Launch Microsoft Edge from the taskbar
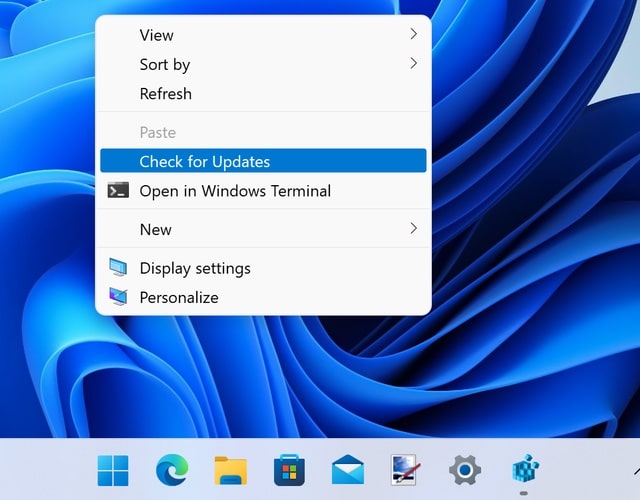The height and width of the screenshot is (500, 640). click(172, 469)
